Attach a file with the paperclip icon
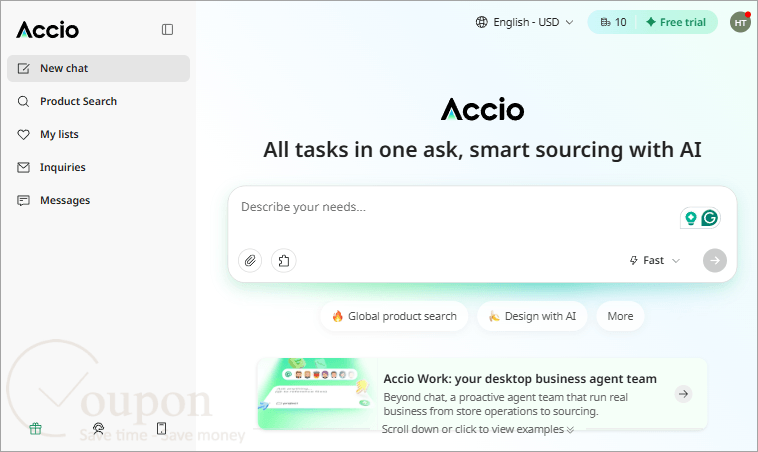The height and width of the screenshot is (452, 758). 250,261
